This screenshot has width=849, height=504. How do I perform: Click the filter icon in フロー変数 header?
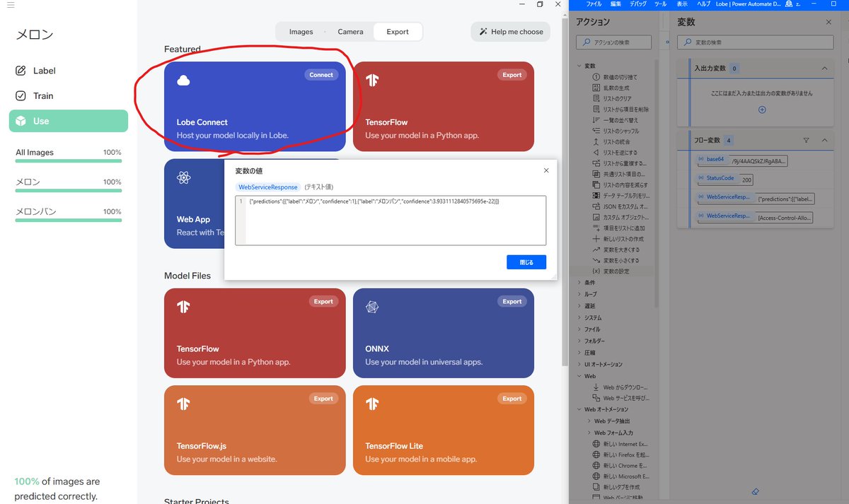[x=806, y=141]
